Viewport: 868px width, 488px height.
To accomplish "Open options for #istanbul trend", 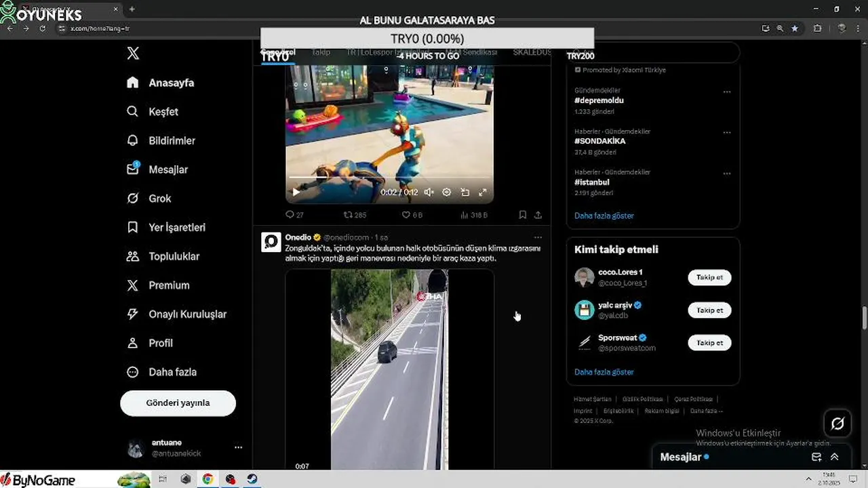I will click(x=727, y=174).
